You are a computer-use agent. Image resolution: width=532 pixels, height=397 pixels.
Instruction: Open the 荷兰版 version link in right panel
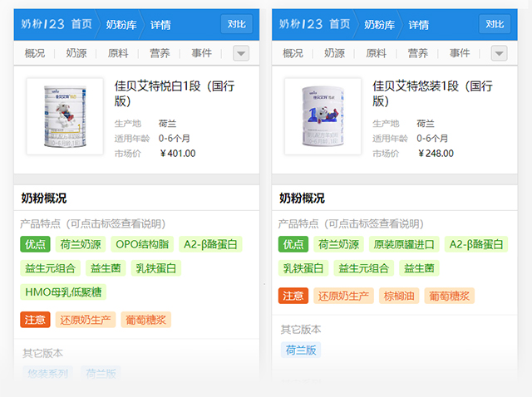click(x=300, y=349)
